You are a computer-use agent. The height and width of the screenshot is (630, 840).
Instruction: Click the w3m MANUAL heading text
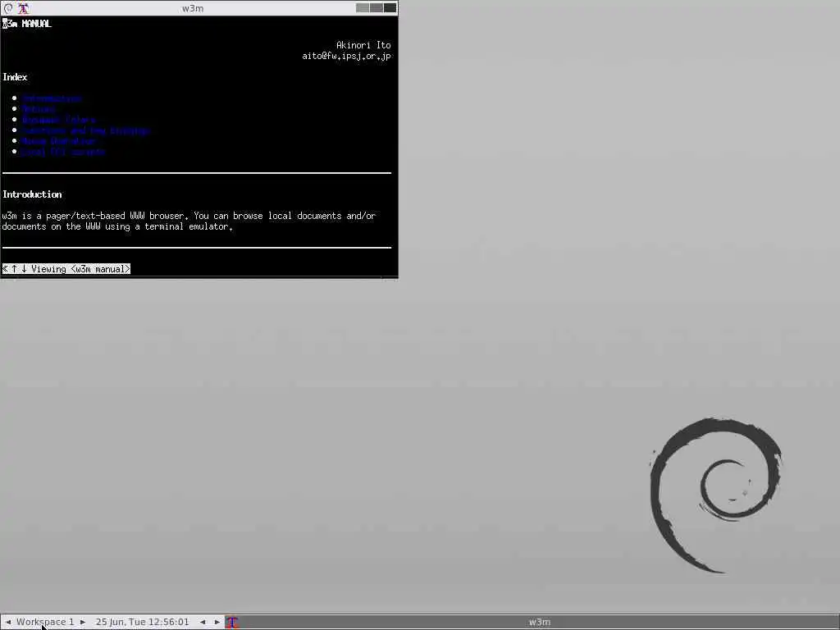(27, 24)
